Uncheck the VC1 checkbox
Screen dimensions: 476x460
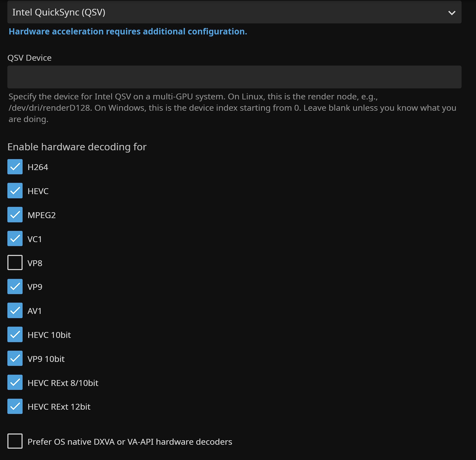[15, 239]
